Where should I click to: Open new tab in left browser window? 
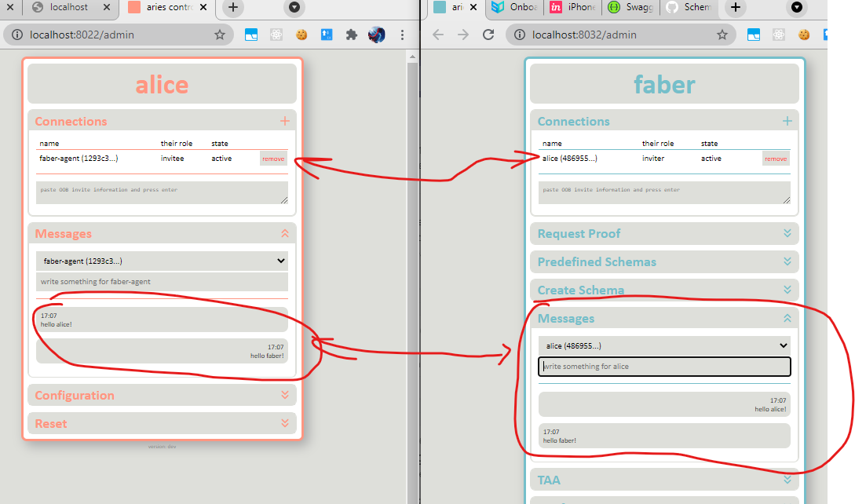[x=233, y=7]
